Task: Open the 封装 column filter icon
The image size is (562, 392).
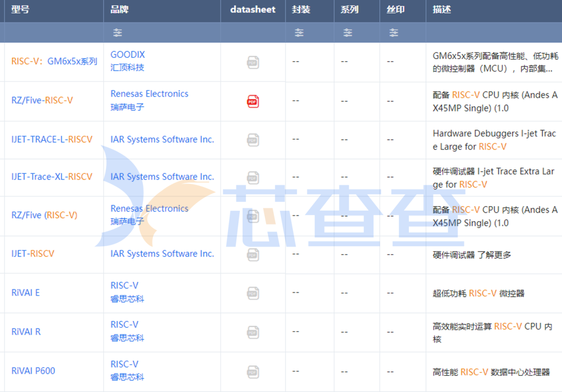Action: (299, 33)
